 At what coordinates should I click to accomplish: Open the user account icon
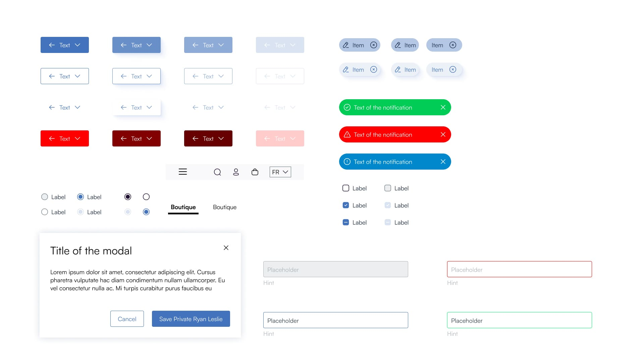(236, 172)
